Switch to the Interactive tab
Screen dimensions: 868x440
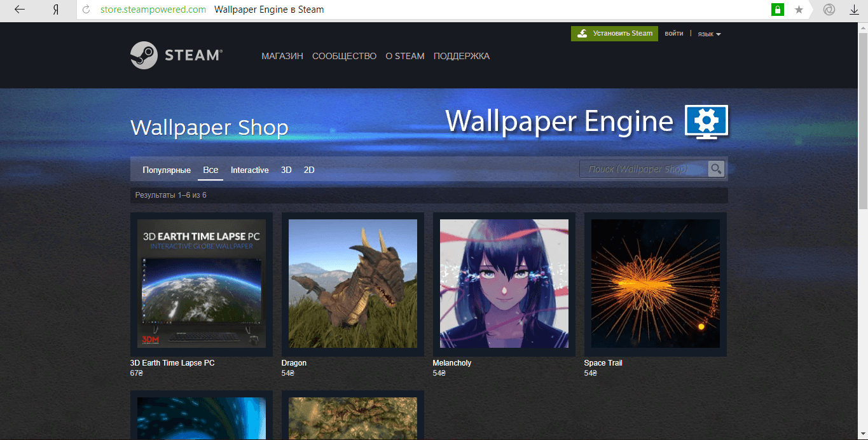pyautogui.click(x=250, y=170)
